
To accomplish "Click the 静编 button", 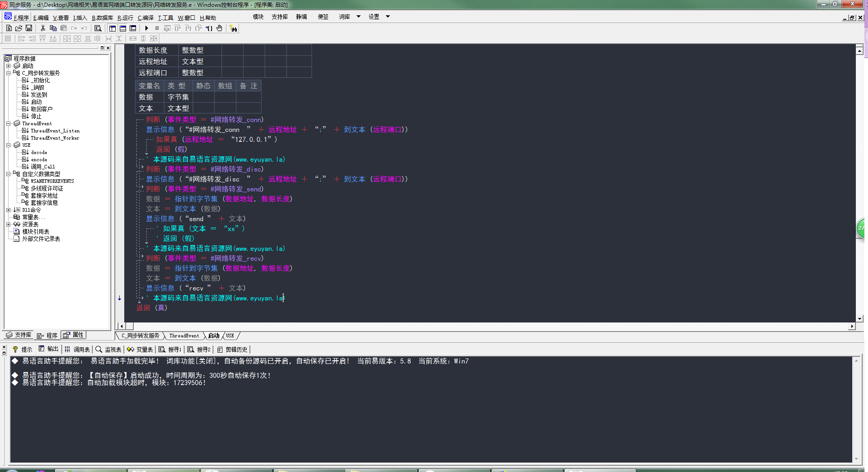I will click(x=302, y=17).
